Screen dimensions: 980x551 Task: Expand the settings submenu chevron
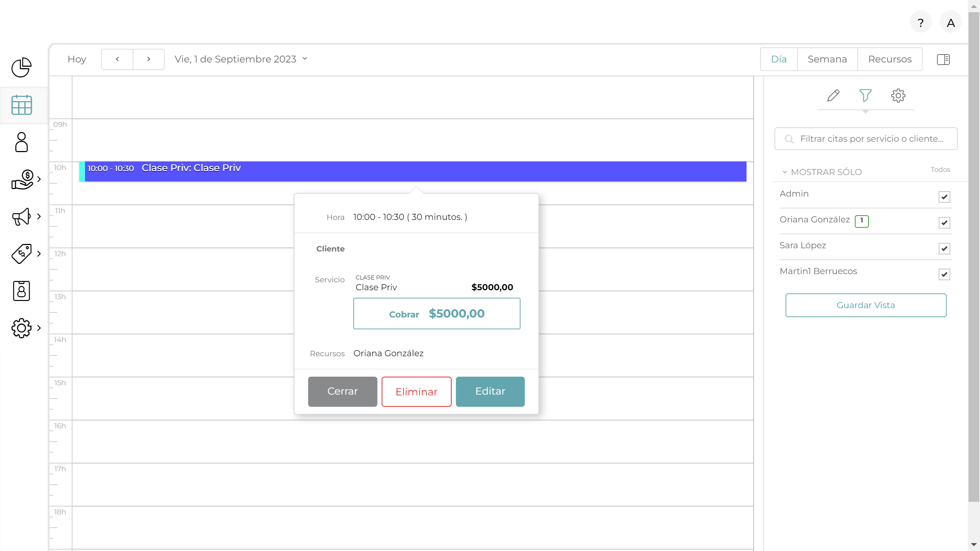(39, 328)
